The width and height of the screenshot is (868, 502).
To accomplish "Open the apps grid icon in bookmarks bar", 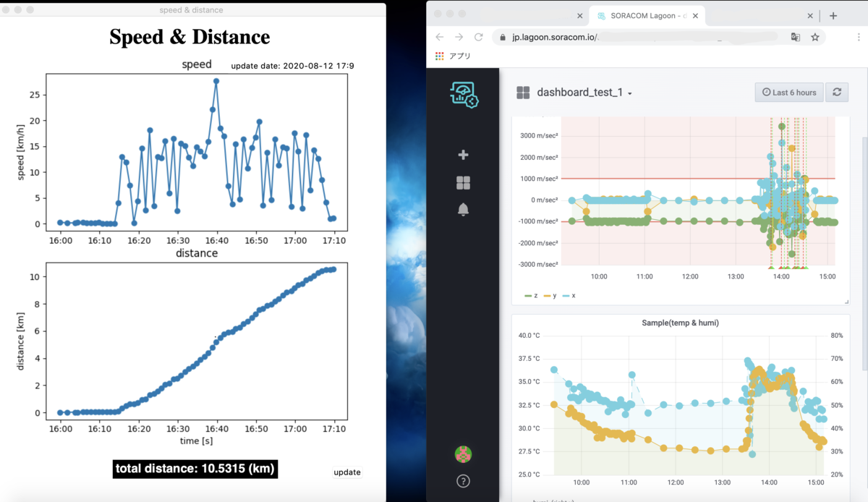I will 440,56.
